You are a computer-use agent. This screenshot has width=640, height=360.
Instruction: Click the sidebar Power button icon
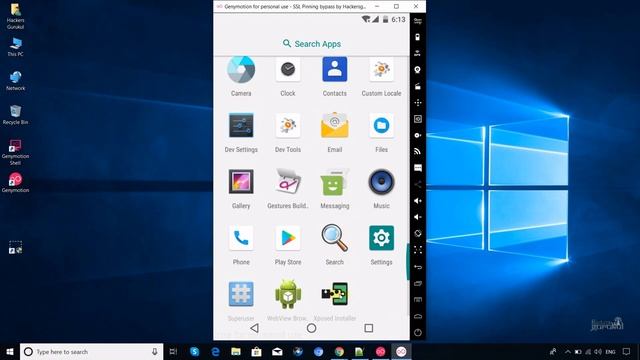tap(418, 333)
